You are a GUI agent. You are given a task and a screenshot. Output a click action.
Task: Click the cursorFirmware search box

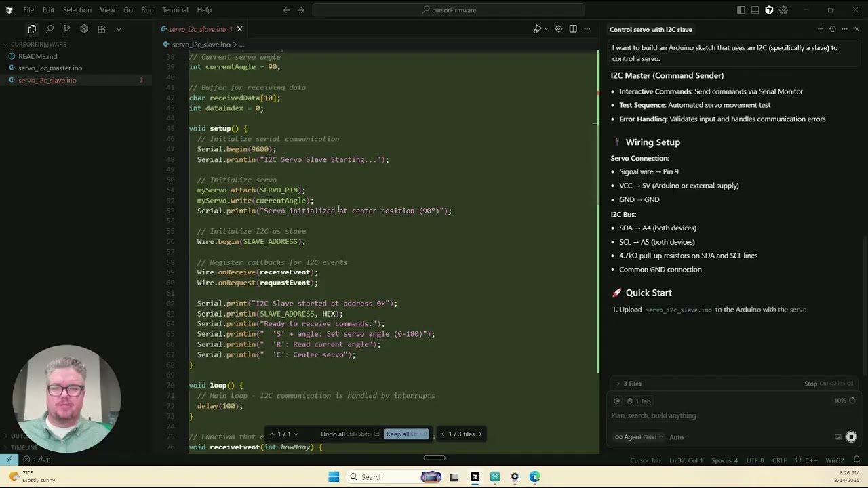(448, 10)
